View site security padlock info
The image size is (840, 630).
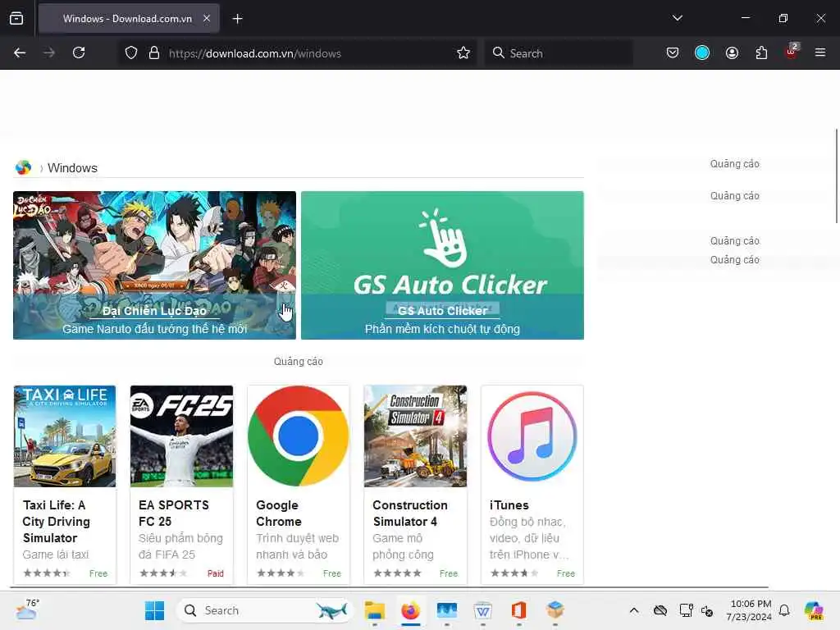coord(154,52)
